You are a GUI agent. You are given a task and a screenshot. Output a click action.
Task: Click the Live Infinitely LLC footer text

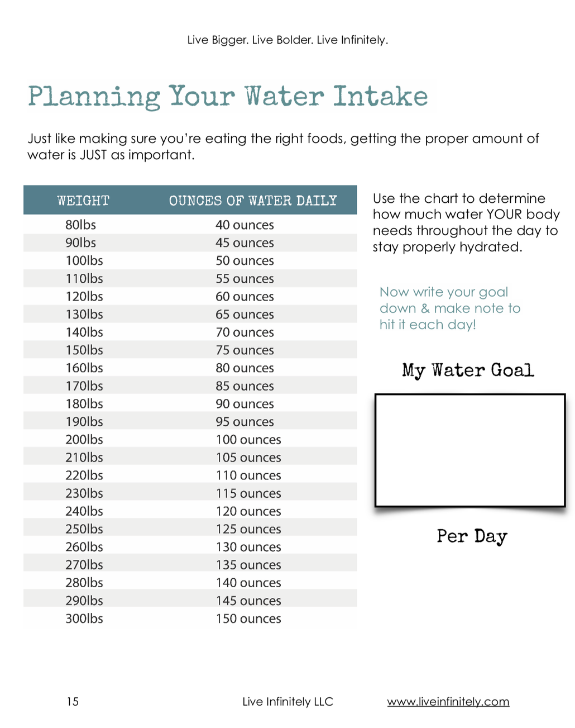287,702
